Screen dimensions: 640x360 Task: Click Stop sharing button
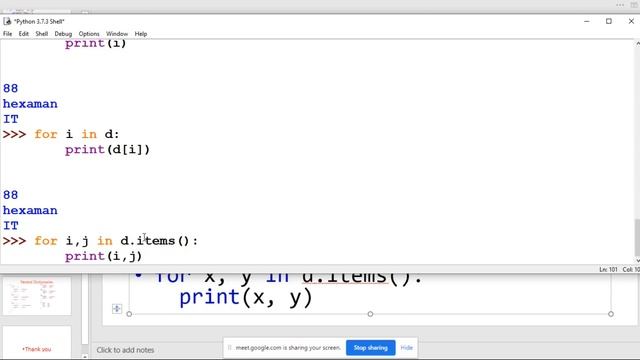(x=371, y=348)
